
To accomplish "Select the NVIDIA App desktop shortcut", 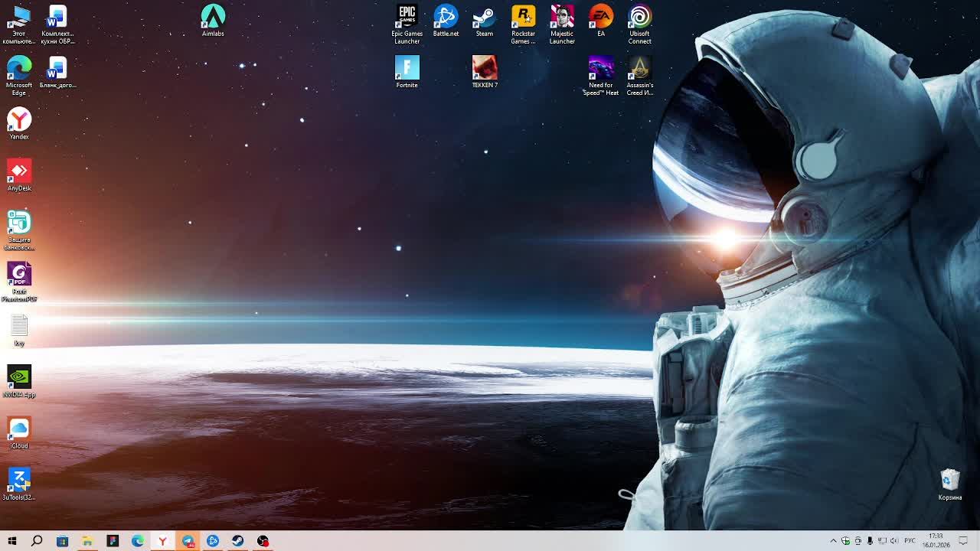I will tap(19, 382).
